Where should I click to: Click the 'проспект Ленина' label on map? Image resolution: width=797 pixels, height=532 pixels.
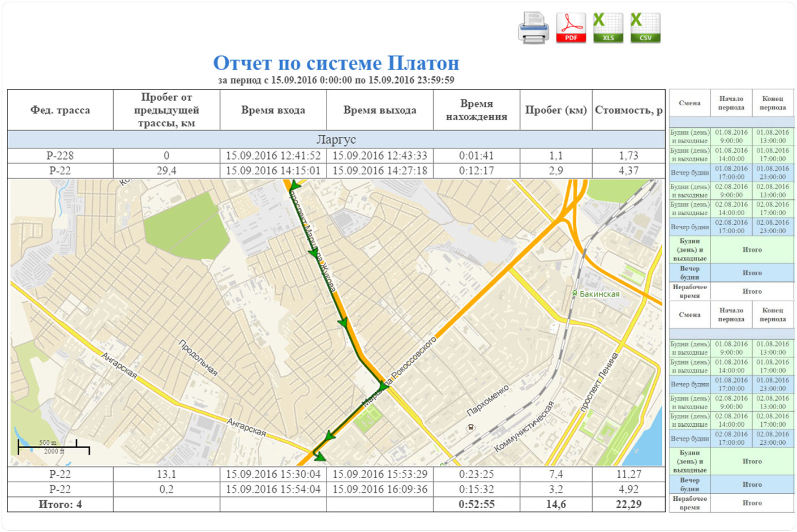(x=599, y=382)
